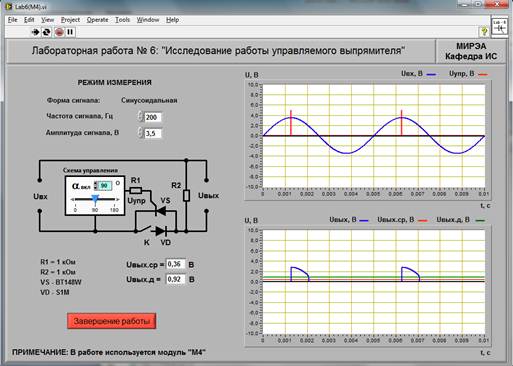The width and height of the screenshot is (513, 366).
Task: Click the Лабораторная работа № 6 title
Action: click(x=218, y=51)
